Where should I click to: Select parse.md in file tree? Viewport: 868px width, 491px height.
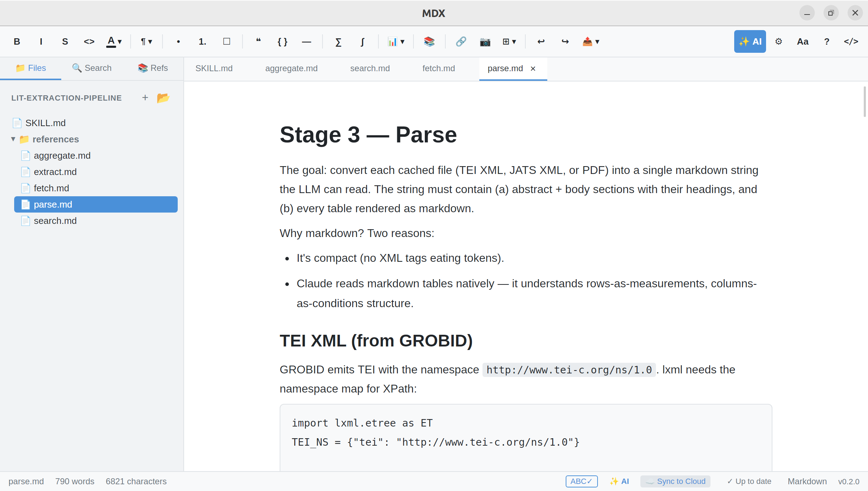[96, 204]
